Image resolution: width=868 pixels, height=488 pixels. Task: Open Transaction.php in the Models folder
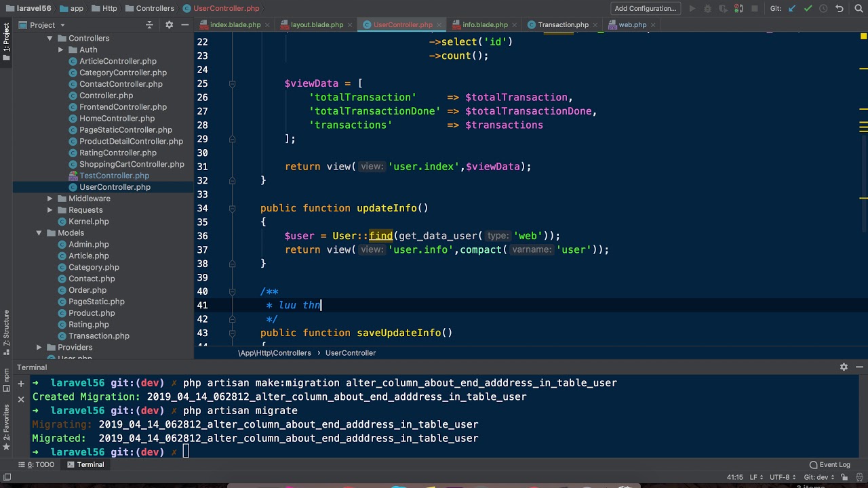pos(98,336)
